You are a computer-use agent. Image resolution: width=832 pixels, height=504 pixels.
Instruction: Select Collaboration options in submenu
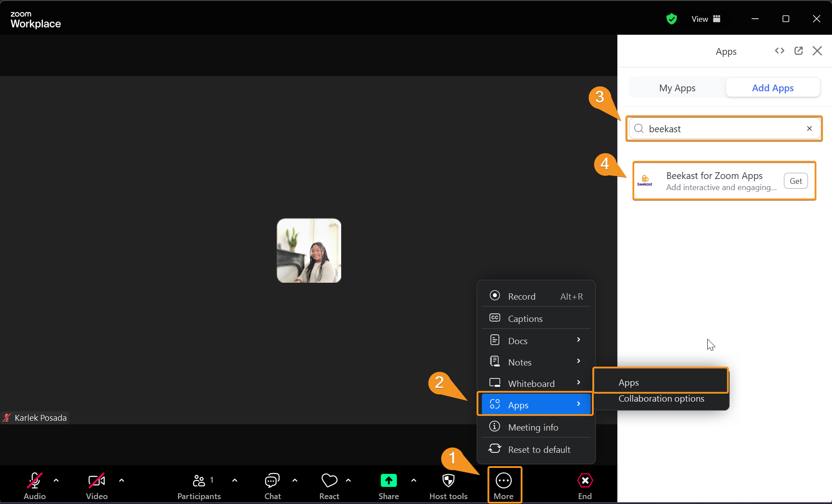[x=661, y=398]
